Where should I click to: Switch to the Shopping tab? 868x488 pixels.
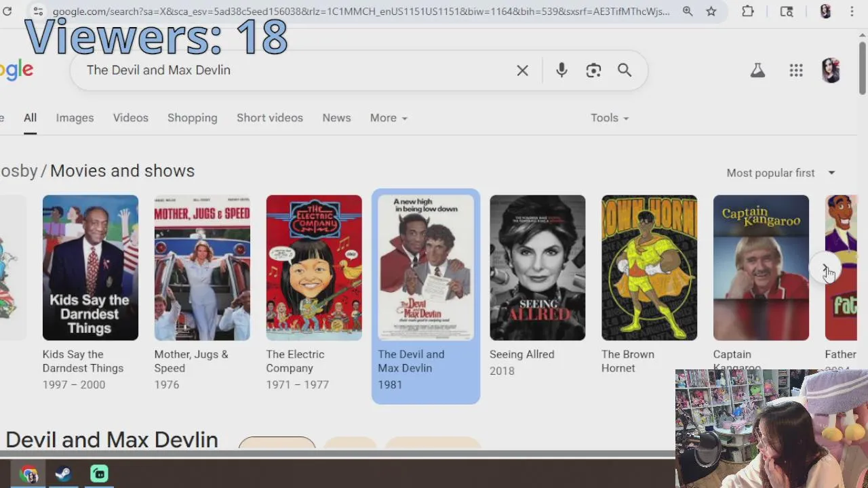coord(193,118)
